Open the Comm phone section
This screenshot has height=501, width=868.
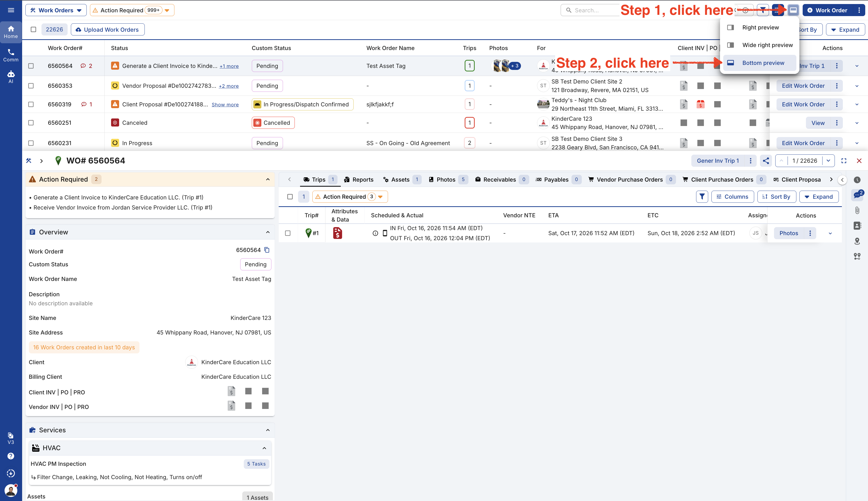[11, 55]
